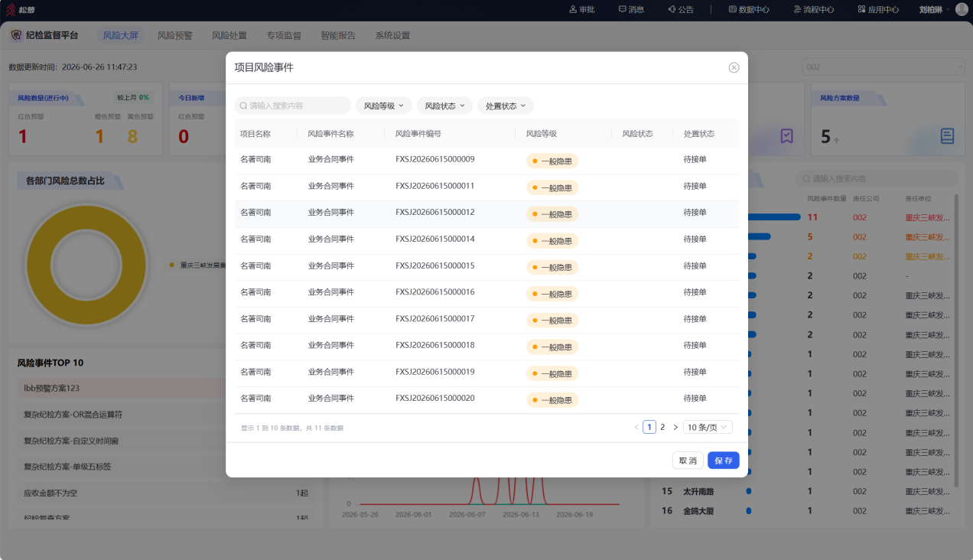This screenshot has width=973, height=560.
Task: Click 风险事件编号 column header
Action: [x=418, y=134]
